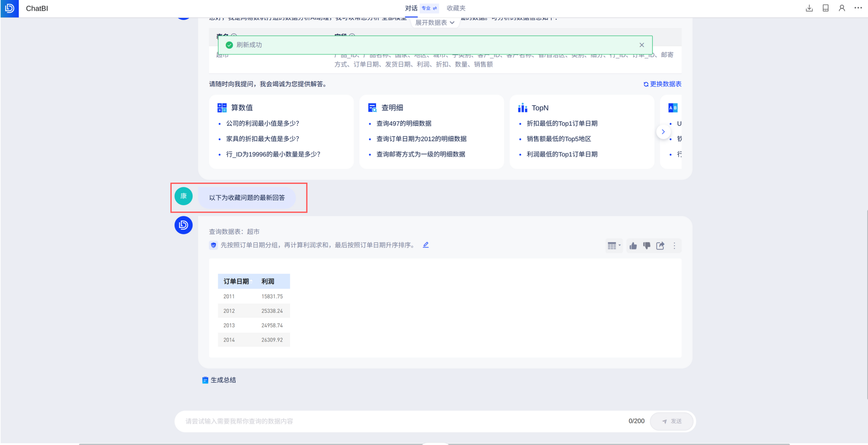
Task: Click the thumbs up icon
Action: (633, 246)
